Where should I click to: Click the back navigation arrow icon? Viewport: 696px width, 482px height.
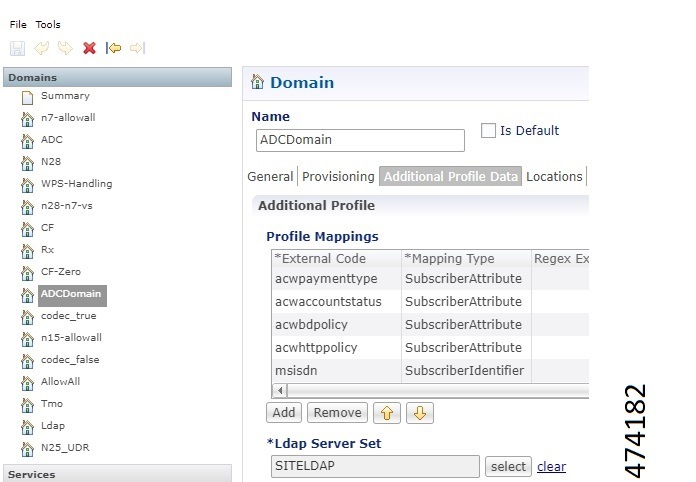tap(113, 47)
